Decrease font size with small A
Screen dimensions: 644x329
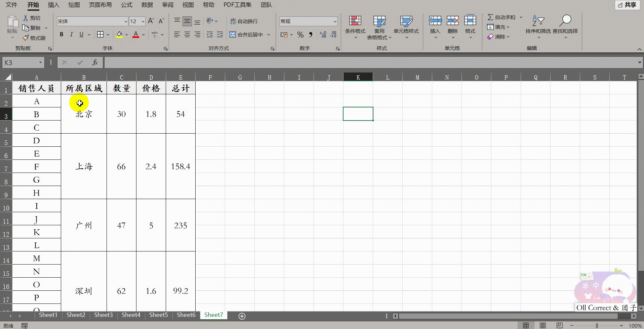pyautogui.click(x=161, y=21)
